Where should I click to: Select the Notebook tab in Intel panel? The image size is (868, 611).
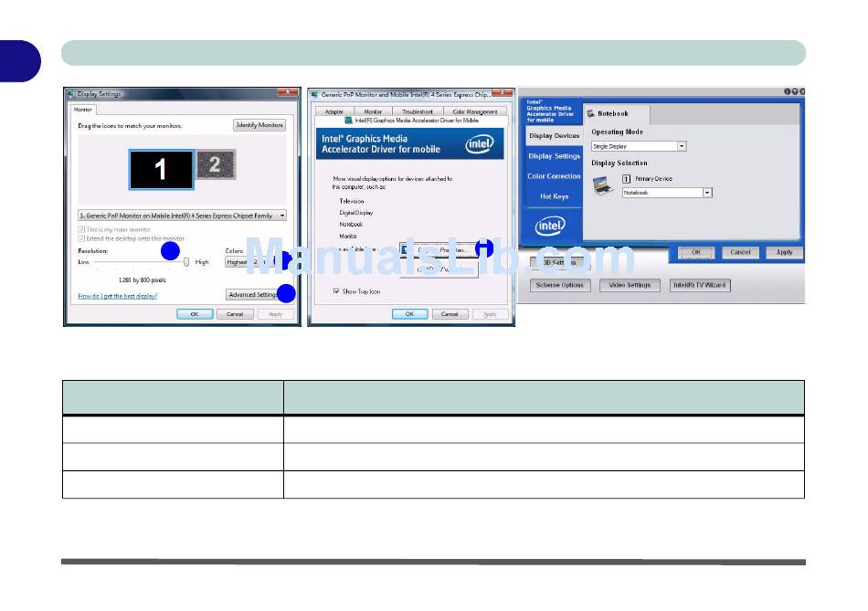pos(616,114)
